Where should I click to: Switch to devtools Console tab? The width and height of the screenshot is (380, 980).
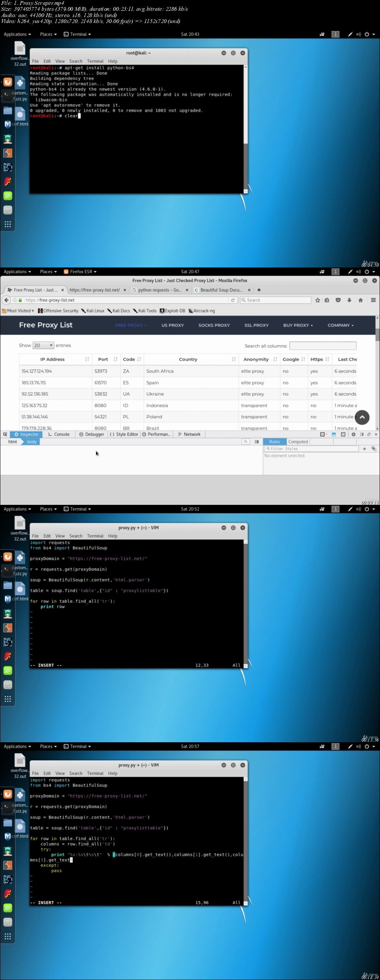pos(59,434)
